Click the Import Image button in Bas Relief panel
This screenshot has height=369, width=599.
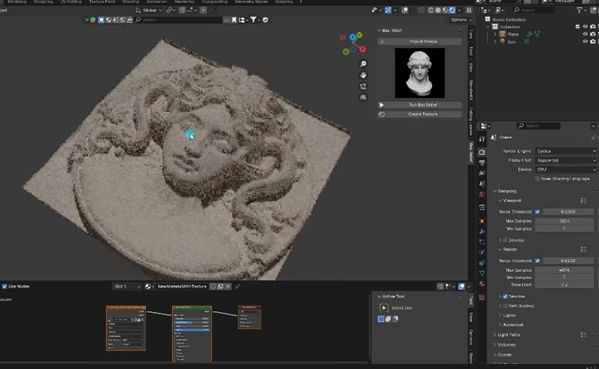coord(419,41)
